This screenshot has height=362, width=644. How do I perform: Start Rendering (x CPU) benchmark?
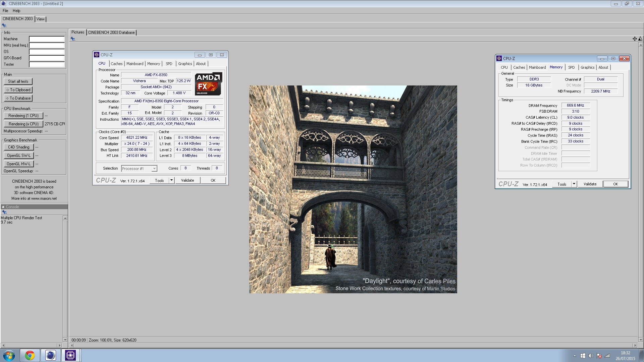23,124
